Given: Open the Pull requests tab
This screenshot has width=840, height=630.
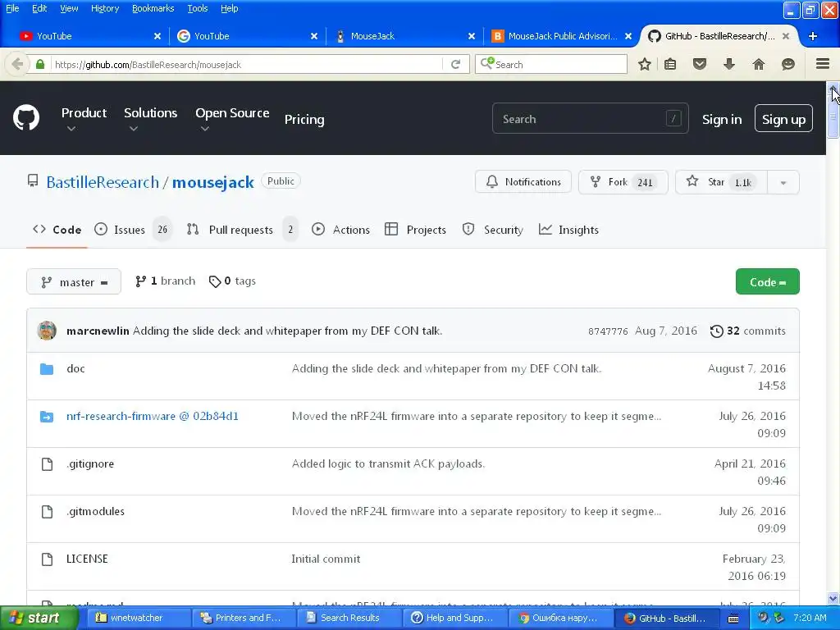Looking at the screenshot, I should pos(242,230).
